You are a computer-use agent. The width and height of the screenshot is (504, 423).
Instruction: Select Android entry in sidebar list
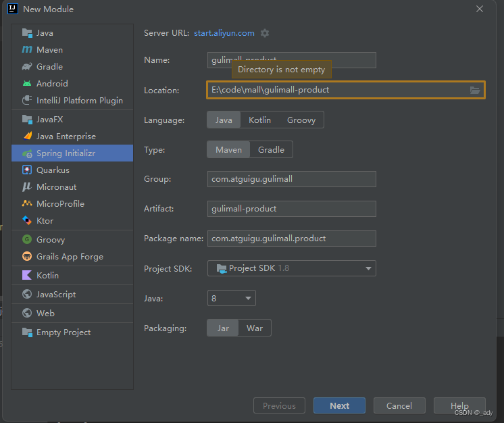72,84
